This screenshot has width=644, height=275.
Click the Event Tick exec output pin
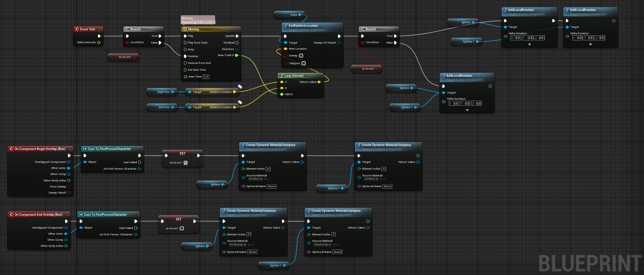[x=99, y=36]
